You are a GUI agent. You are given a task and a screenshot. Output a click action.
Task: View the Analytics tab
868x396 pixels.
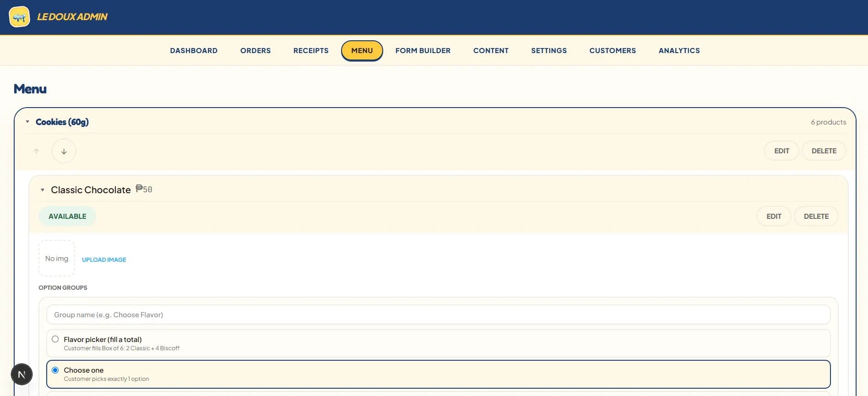pyautogui.click(x=679, y=51)
